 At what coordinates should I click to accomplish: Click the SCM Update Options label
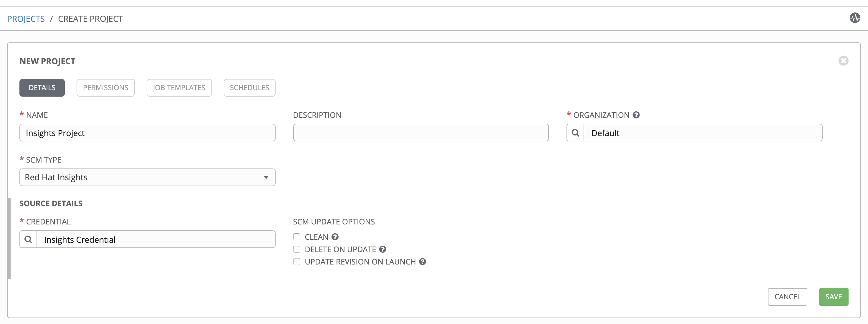click(x=334, y=221)
